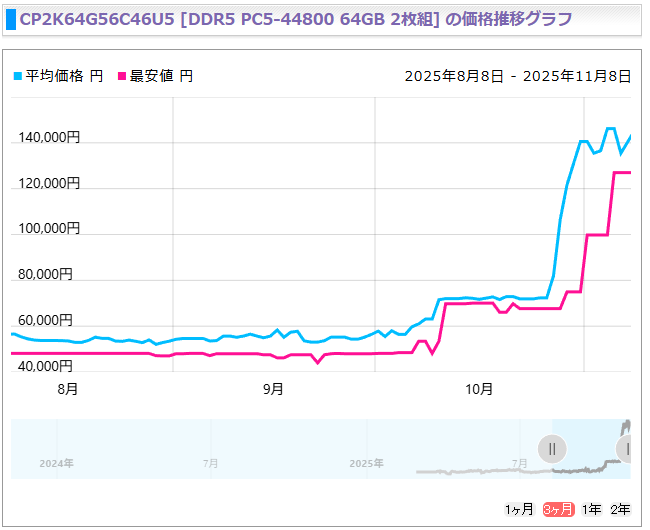Click the 9月 x-axis label
Screen dimensions: 650x530
273,388
